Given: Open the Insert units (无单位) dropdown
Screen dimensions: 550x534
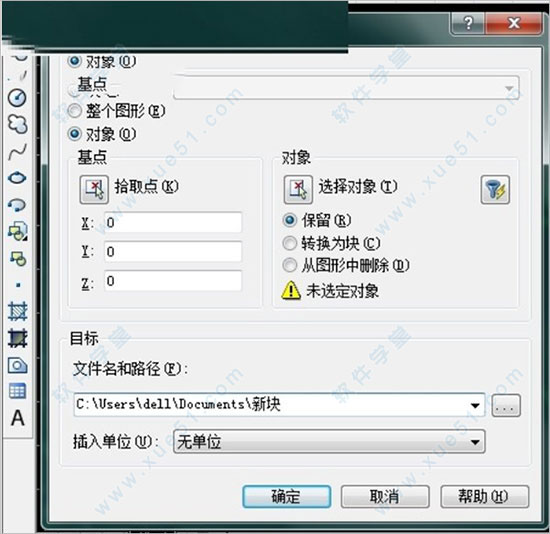Looking at the screenshot, I should 329,442.
